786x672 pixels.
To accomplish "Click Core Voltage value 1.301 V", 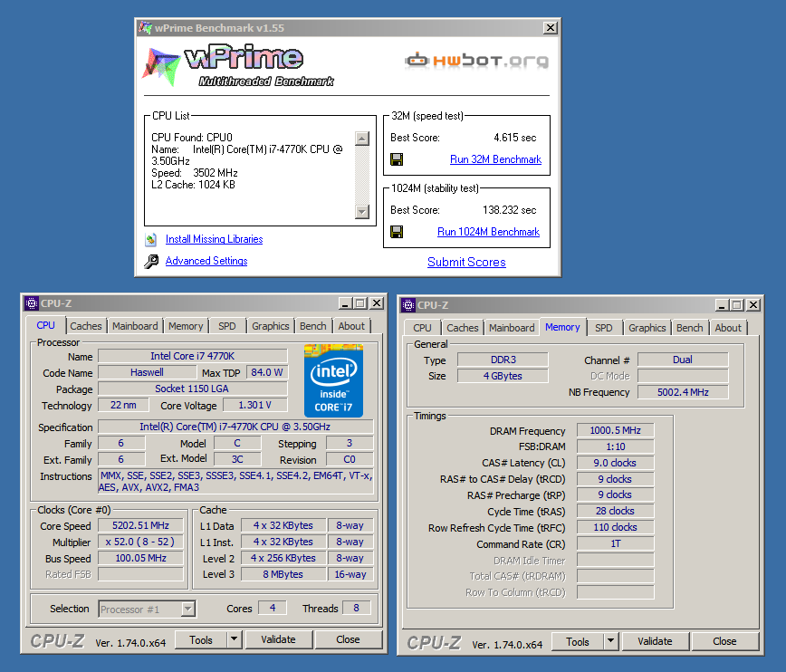I will point(255,405).
